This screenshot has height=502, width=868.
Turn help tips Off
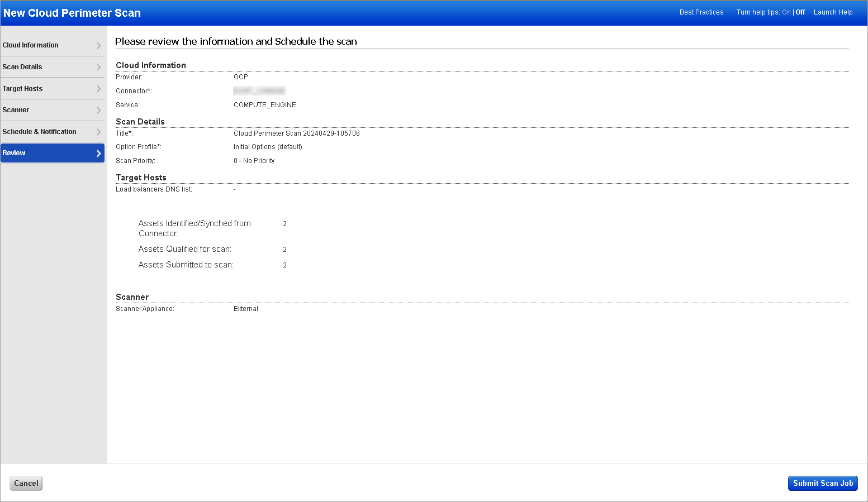tap(800, 12)
